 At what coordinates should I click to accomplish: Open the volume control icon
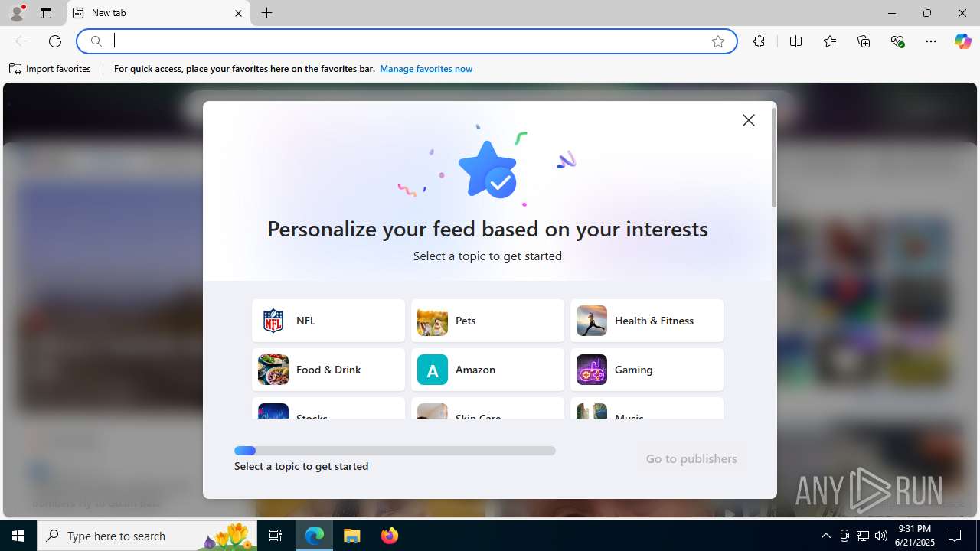pyautogui.click(x=881, y=536)
